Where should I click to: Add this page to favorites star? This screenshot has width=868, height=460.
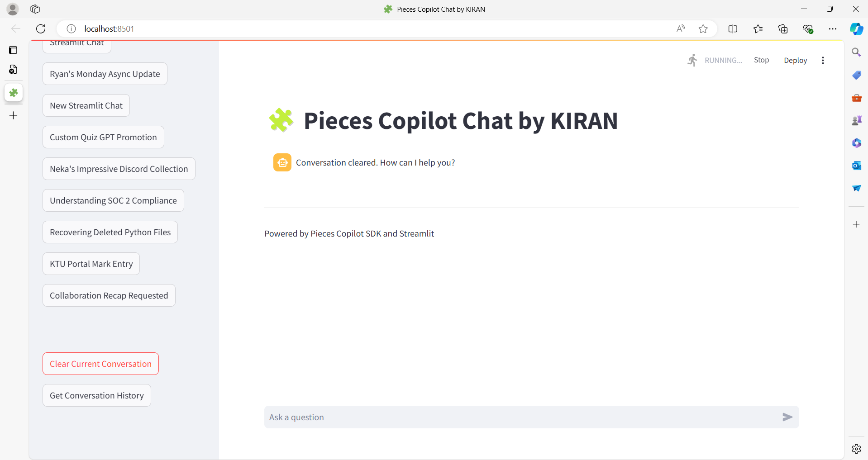pyautogui.click(x=703, y=29)
